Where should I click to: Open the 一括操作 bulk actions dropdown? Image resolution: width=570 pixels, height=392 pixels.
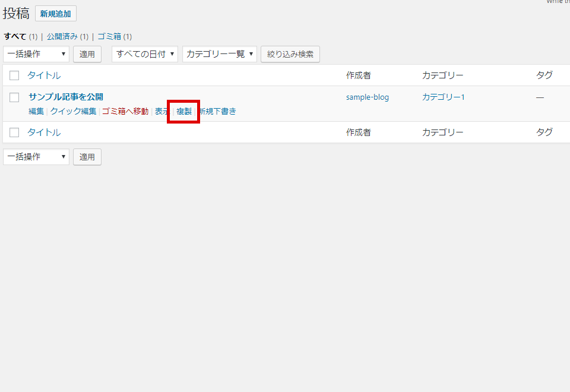point(36,54)
